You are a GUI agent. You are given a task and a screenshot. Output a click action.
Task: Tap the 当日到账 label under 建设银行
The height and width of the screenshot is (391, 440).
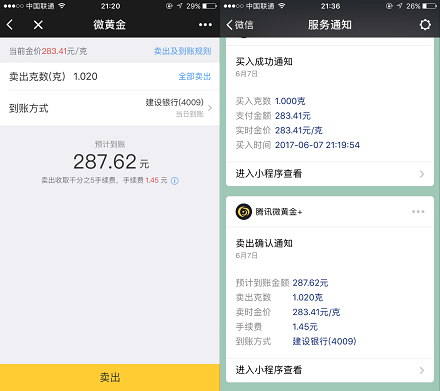coord(189,114)
